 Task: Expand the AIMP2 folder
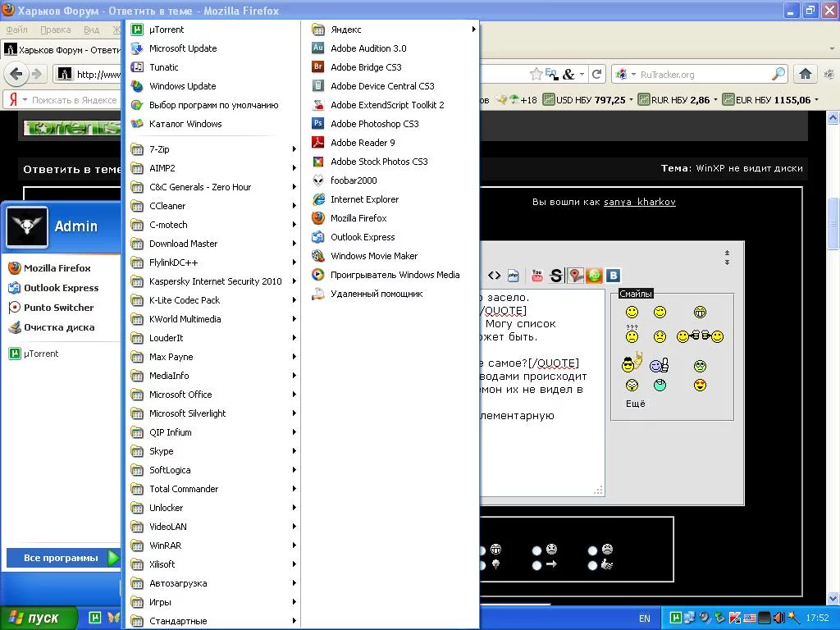212,168
